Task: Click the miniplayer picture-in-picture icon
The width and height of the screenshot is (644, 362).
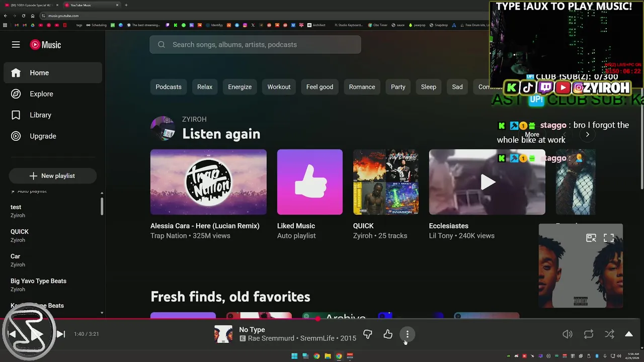Action: coord(591,238)
